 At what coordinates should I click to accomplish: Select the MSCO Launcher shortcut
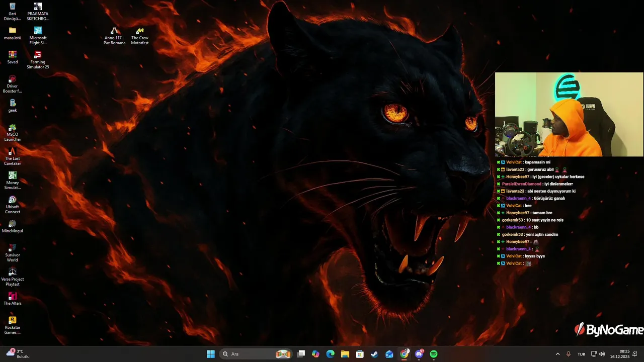[x=13, y=132]
